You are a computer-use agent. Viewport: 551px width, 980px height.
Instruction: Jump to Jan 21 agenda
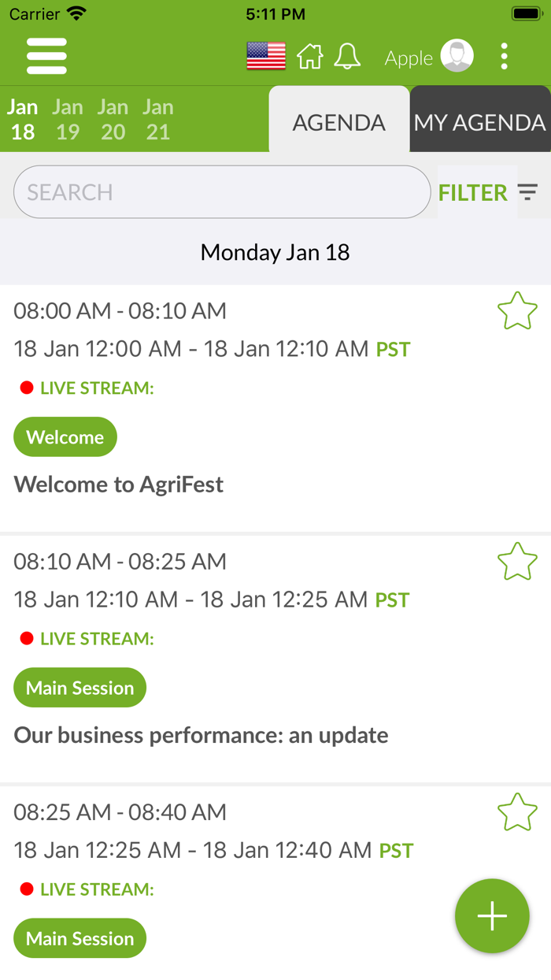[158, 120]
